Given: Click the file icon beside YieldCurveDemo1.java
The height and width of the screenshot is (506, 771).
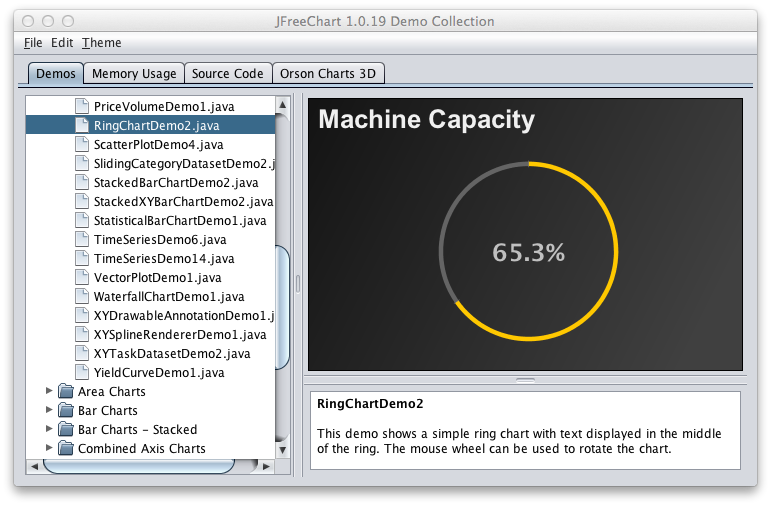Looking at the screenshot, I should (83, 372).
